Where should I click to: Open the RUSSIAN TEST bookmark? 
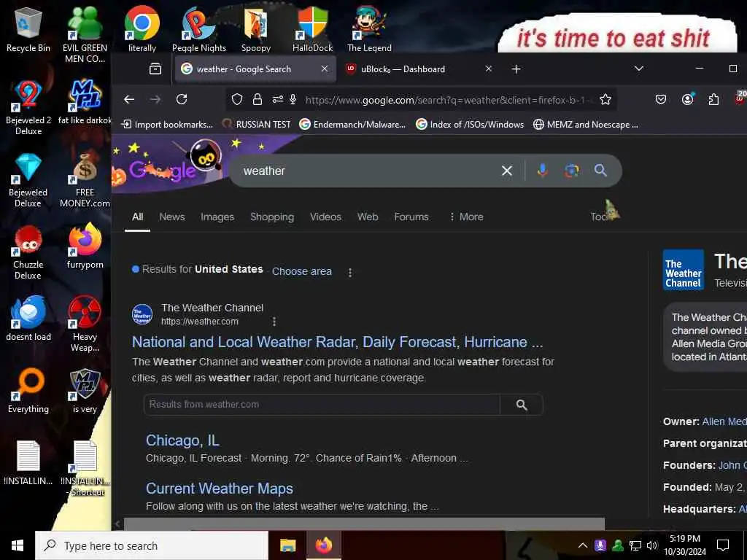pyautogui.click(x=256, y=124)
